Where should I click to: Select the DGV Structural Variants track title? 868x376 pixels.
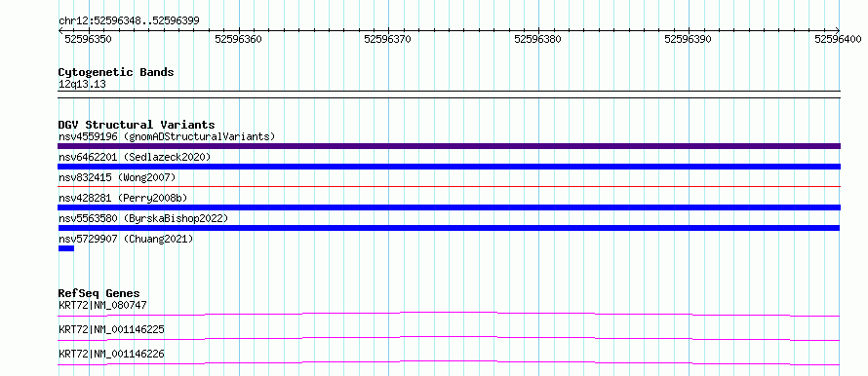click(x=137, y=125)
